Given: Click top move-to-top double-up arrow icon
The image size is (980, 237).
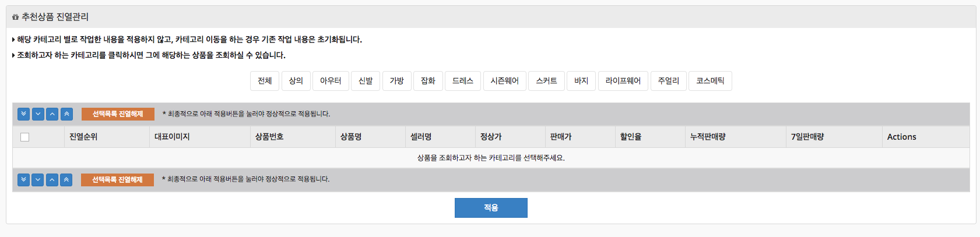Looking at the screenshot, I should [66, 114].
